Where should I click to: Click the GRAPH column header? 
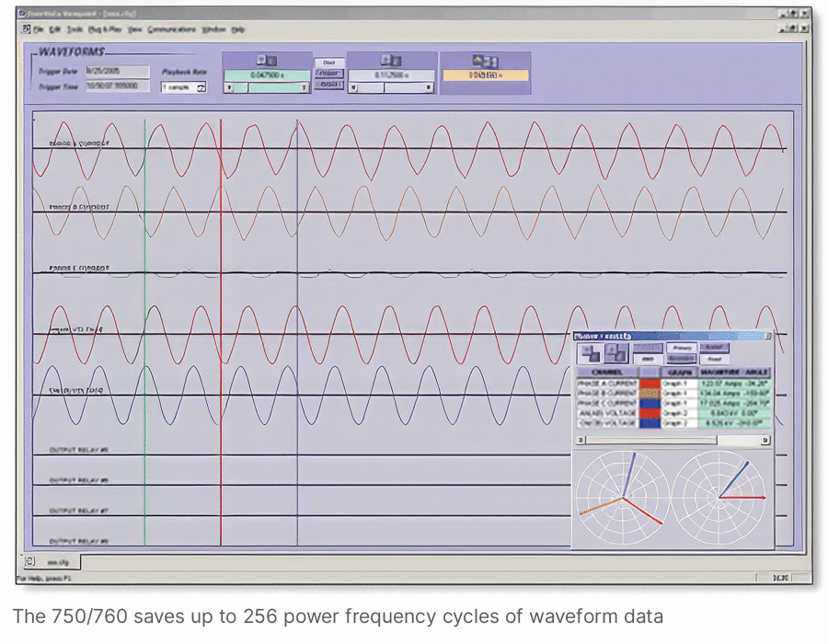pos(679,373)
